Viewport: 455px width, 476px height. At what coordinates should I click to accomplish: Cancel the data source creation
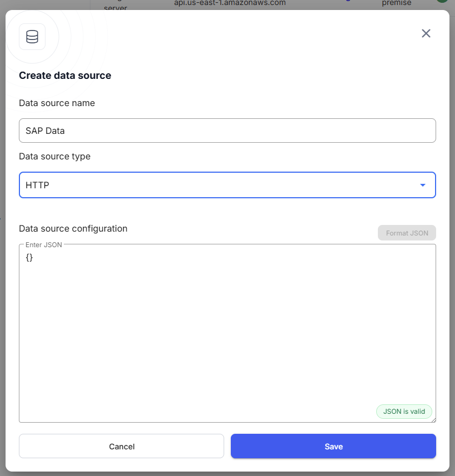click(122, 446)
